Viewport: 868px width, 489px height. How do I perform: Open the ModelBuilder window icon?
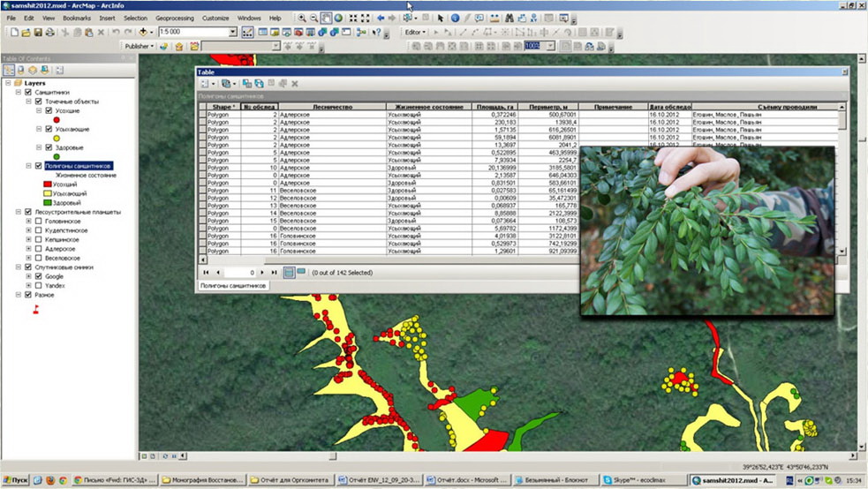click(x=361, y=32)
